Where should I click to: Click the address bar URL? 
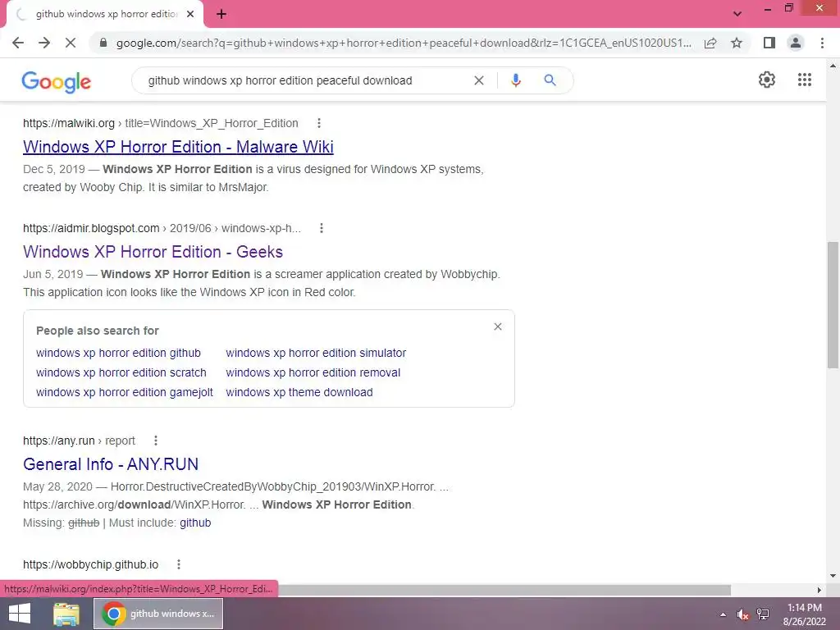(x=404, y=43)
